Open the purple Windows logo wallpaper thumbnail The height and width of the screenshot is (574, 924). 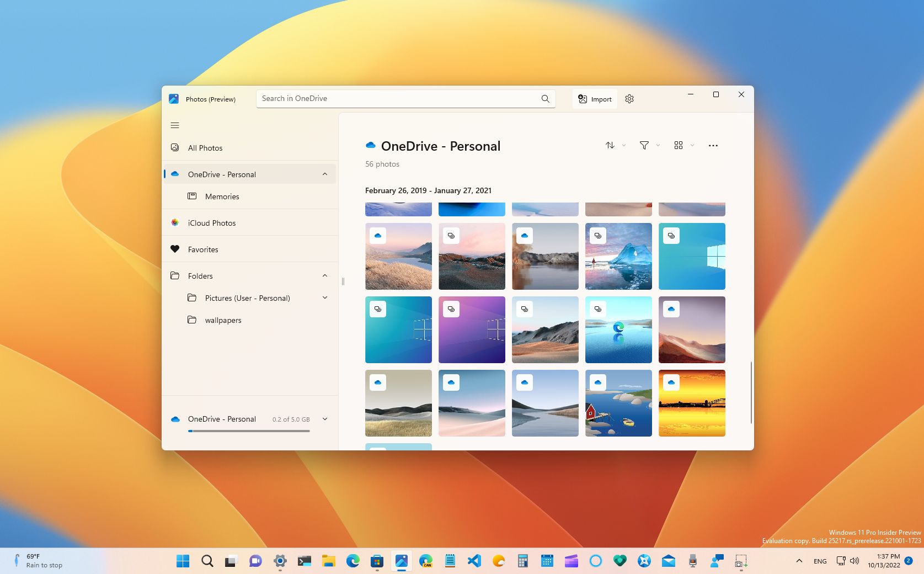472,329
